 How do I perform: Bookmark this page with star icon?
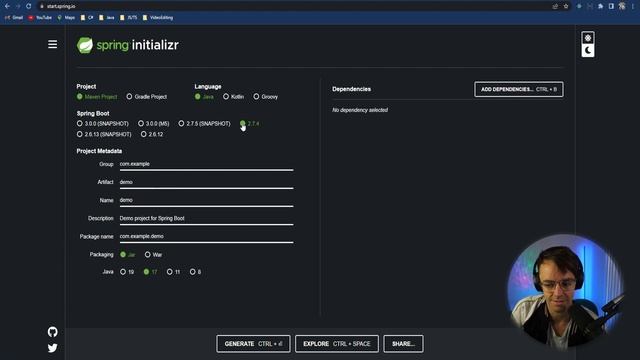[566, 6]
